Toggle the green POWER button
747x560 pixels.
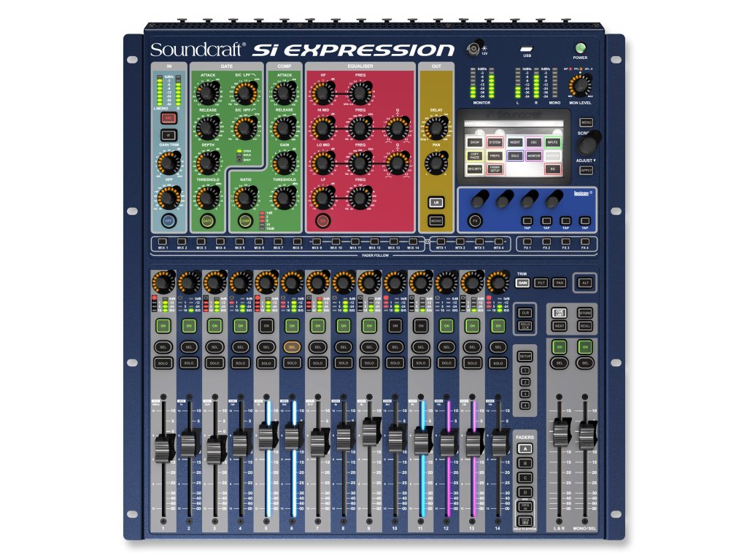[580, 48]
